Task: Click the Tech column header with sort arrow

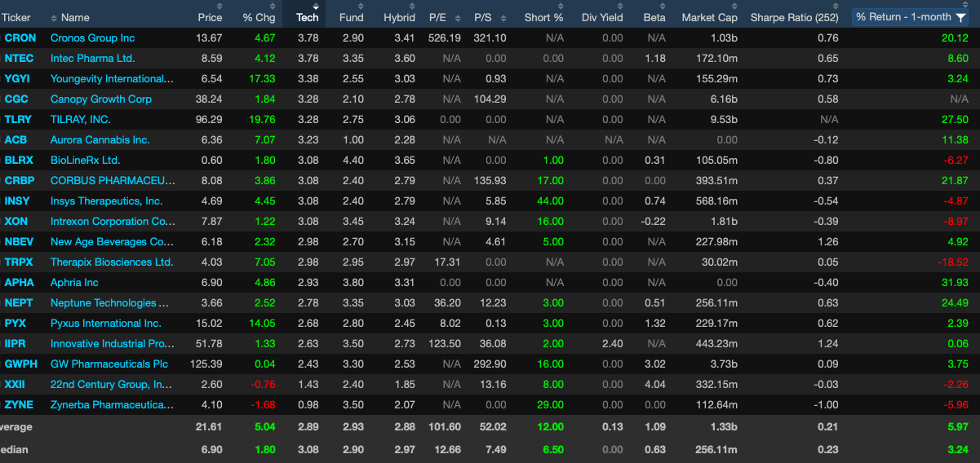Action: [308, 15]
